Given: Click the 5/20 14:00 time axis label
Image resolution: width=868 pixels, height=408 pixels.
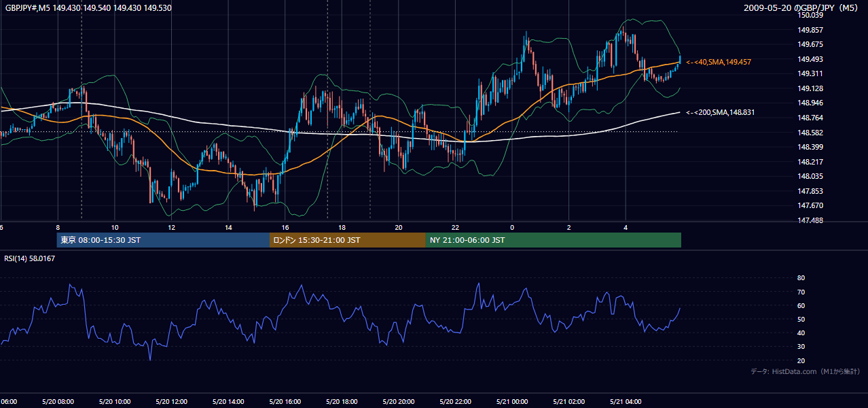Looking at the screenshot, I should pos(228,402).
